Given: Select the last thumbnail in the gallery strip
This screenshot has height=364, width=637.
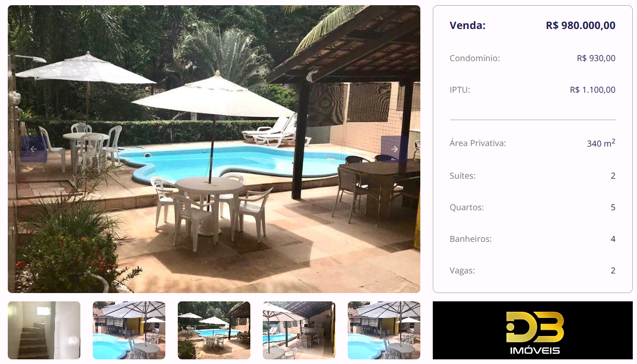Looking at the screenshot, I should (384, 330).
